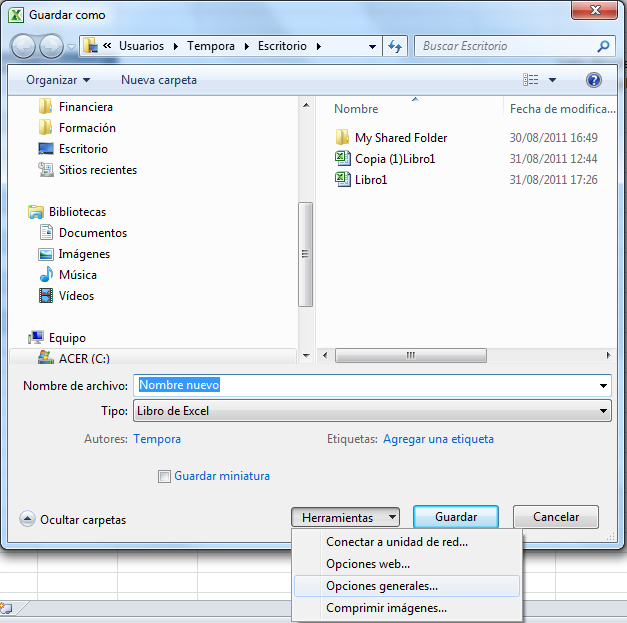Open the Organizar dropdown menu
Viewport: 627px width, 623px height.
[58, 80]
